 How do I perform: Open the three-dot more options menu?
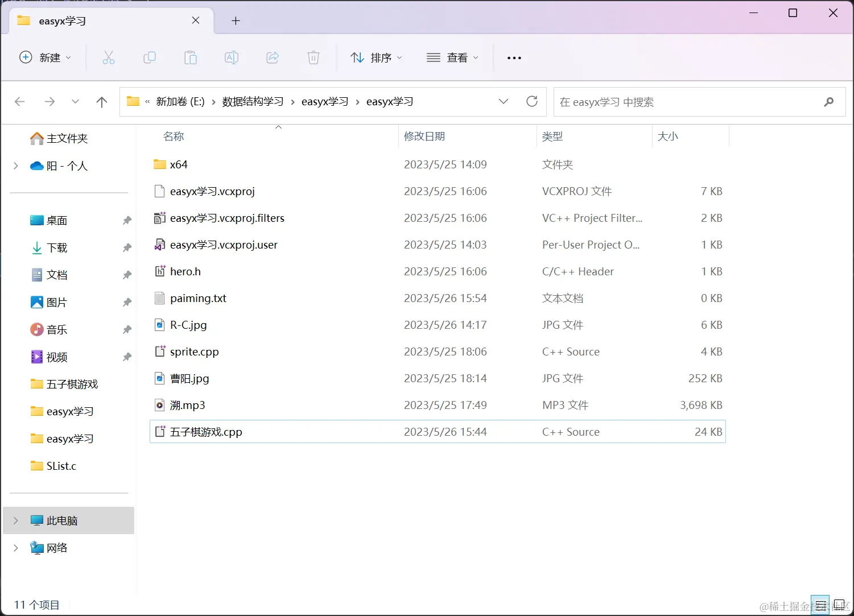tap(514, 58)
